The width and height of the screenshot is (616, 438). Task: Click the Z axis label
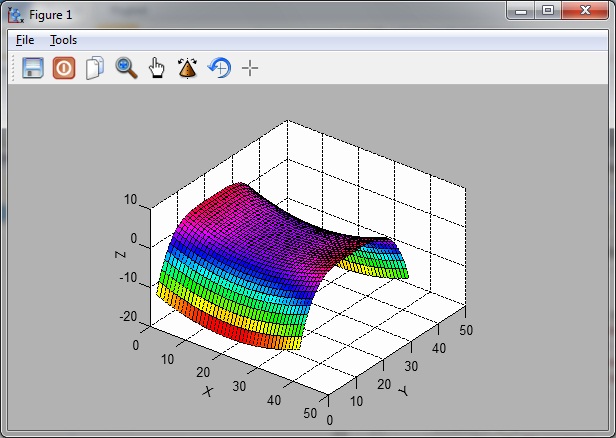(x=120, y=256)
